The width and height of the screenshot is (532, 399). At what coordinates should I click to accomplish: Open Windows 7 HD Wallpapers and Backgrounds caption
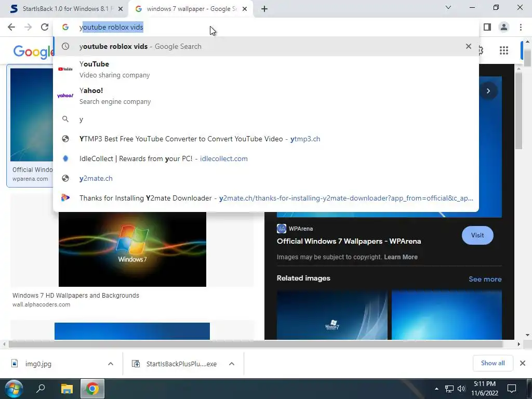pyautogui.click(x=76, y=296)
